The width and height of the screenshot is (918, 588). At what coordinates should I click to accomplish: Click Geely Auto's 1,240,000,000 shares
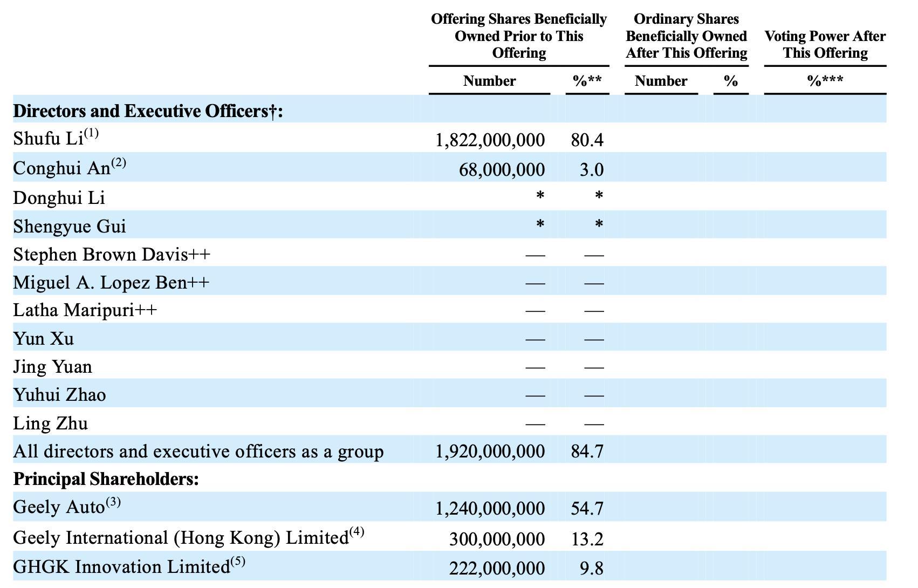490,509
